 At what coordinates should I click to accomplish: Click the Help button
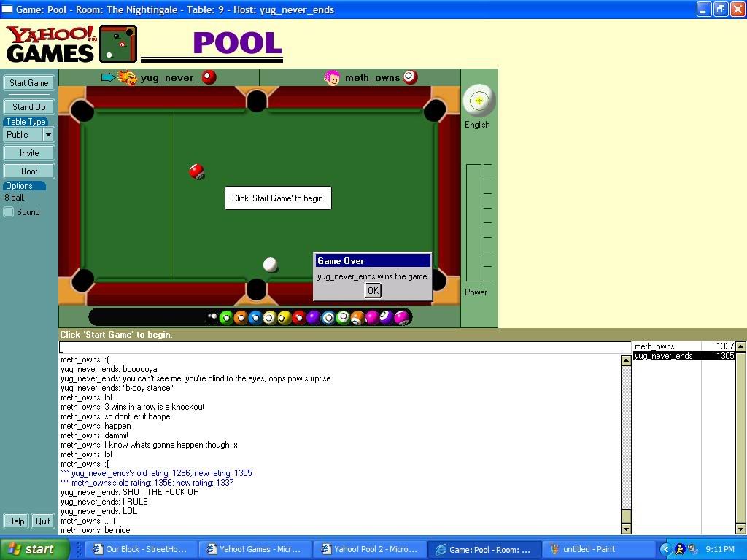pyautogui.click(x=16, y=521)
